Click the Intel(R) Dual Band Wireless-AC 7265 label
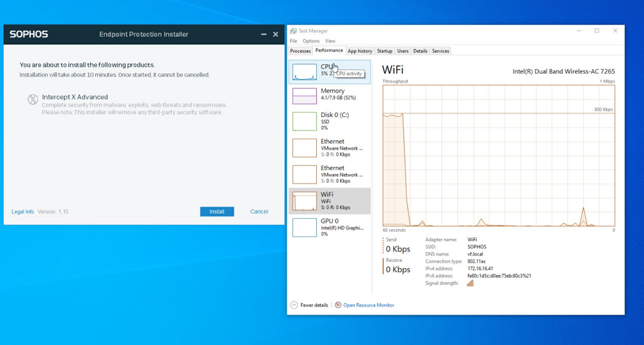This screenshot has width=644, height=345. [563, 71]
